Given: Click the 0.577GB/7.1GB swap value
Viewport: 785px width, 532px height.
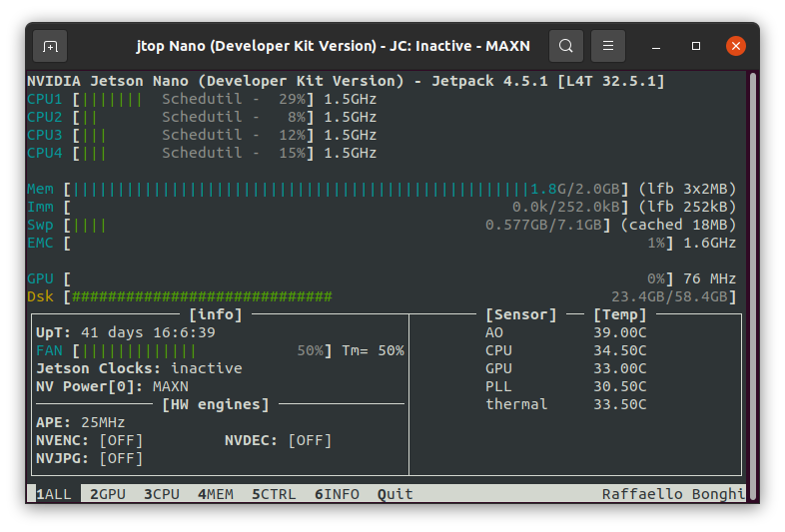Looking at the screenshot, I should point(543,226).
